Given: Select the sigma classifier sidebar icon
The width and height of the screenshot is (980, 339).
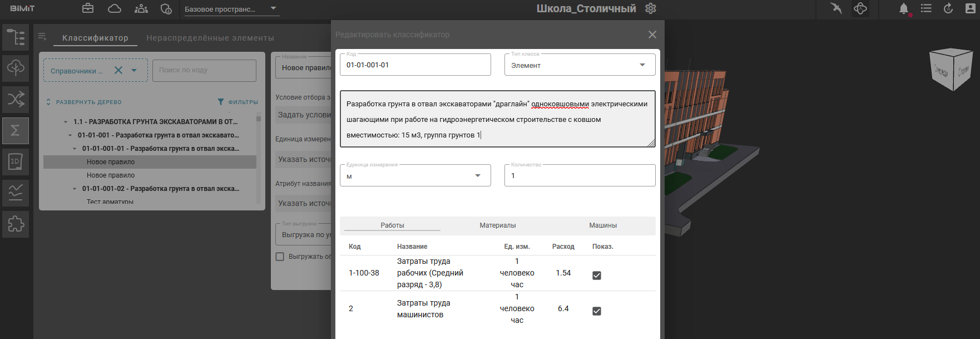Looking at the screenshot, I should point(16,130).
